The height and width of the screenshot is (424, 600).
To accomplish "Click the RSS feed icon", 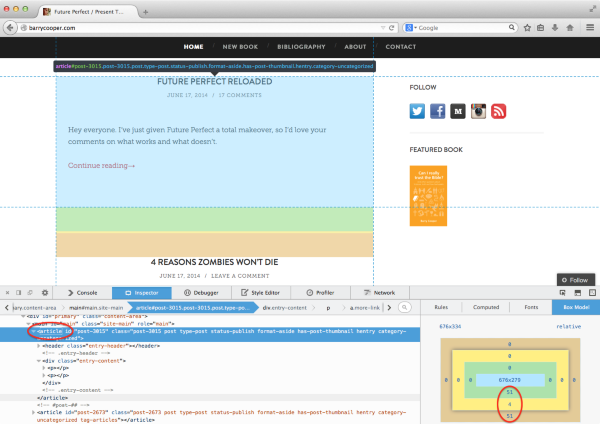I will [498, 111].
